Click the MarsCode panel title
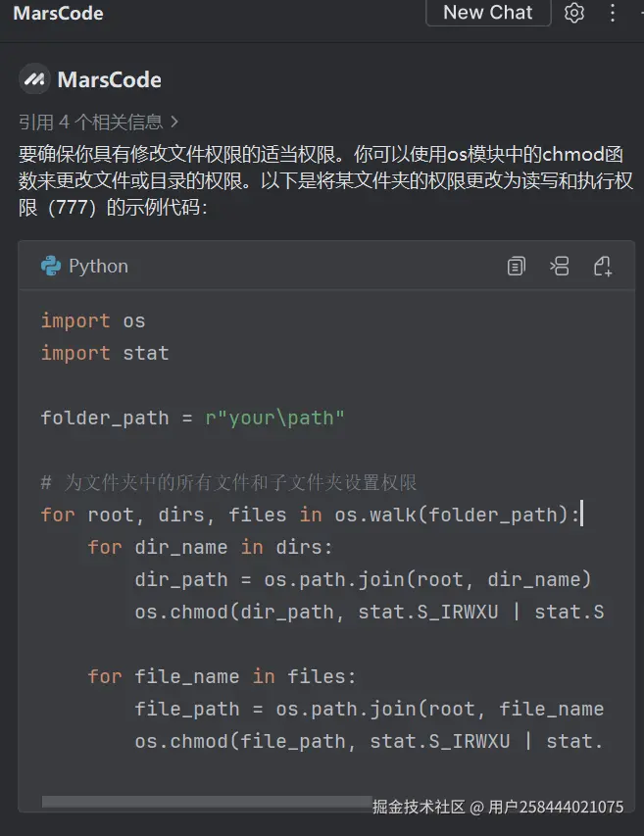The height and width of the screenshot is (836, 644). tap(58, 13)
